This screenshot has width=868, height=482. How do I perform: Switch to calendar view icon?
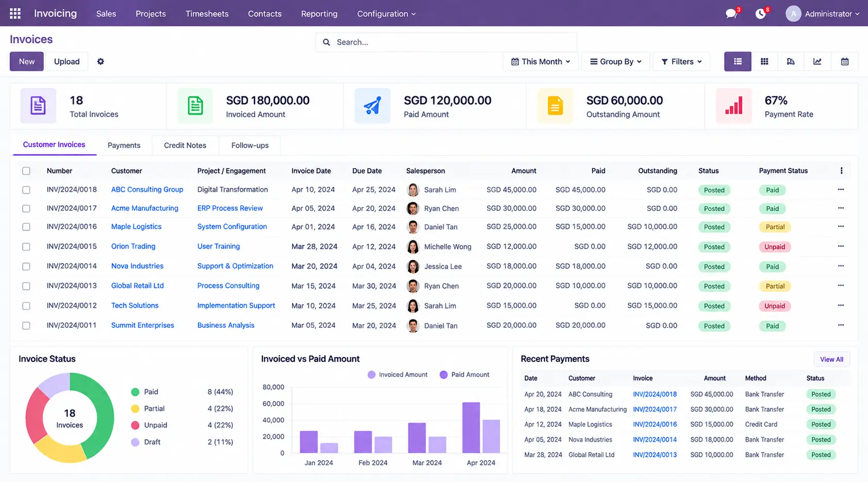pos(844,61)
